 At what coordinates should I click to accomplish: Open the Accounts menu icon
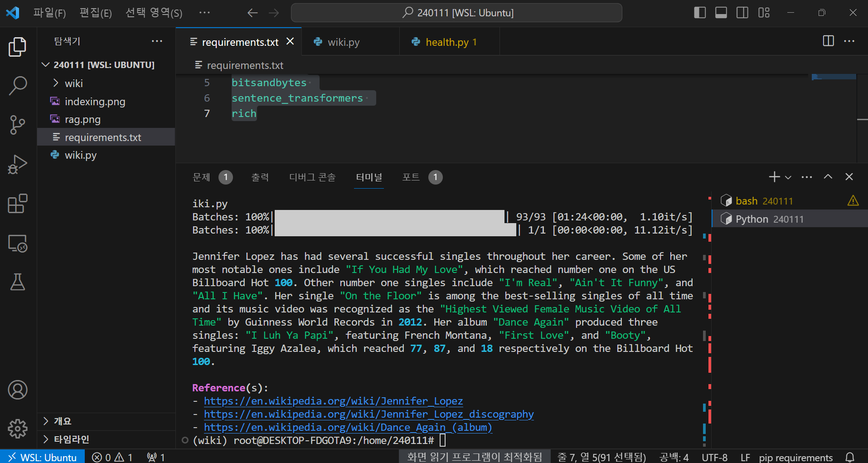point(18,390)
